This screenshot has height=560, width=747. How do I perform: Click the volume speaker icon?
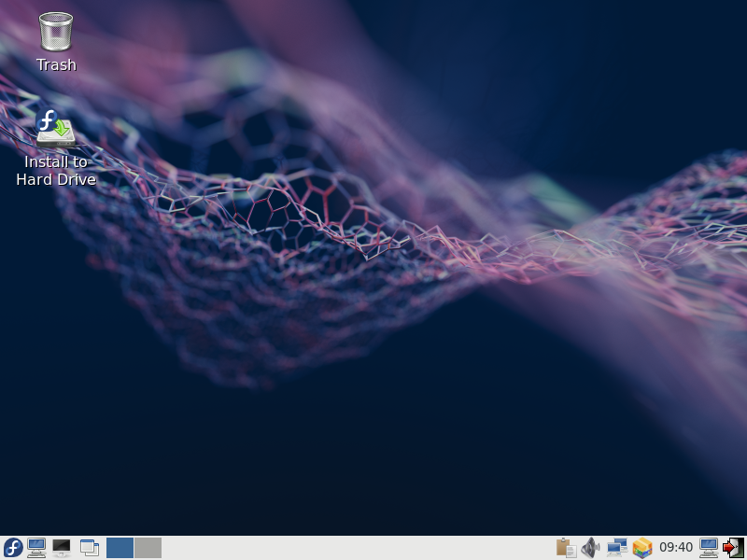(590, 548)
